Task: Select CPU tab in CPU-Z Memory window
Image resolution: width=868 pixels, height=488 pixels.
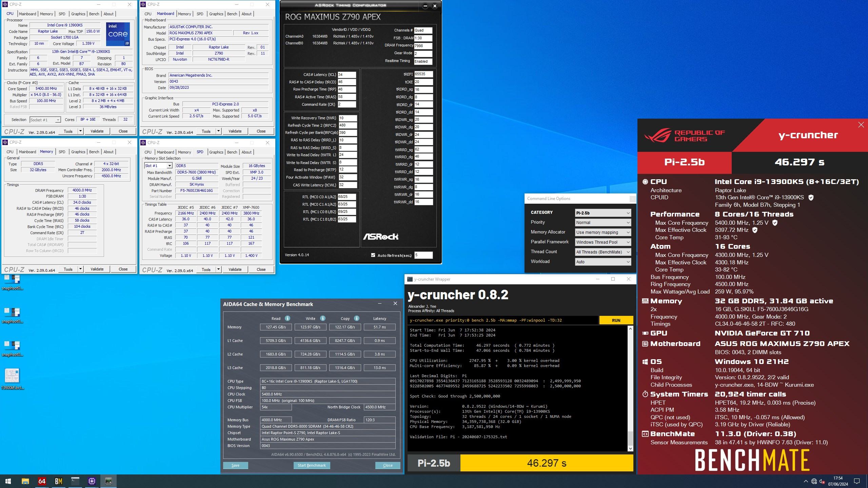Action: coord(10,152)
